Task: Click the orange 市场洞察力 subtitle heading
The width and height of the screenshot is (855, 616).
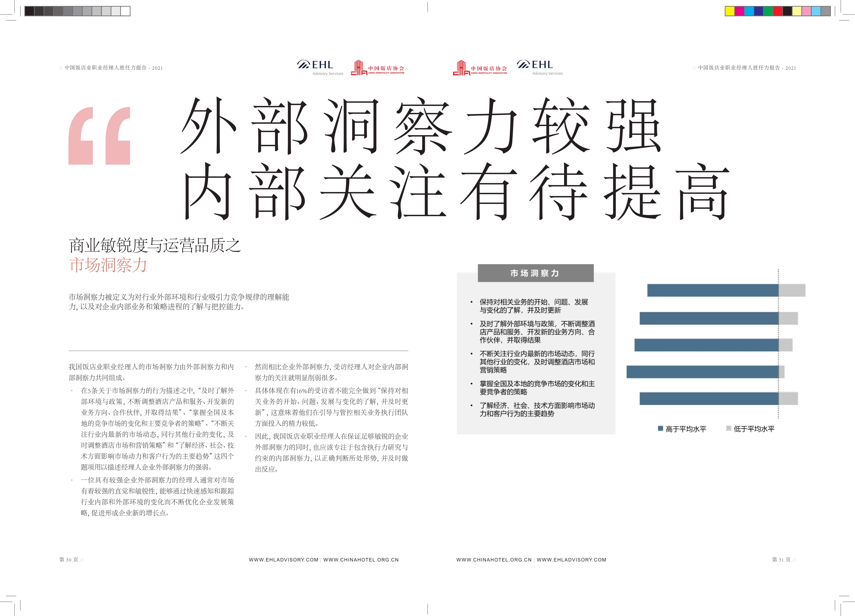Action: click(x=108, y=265)
